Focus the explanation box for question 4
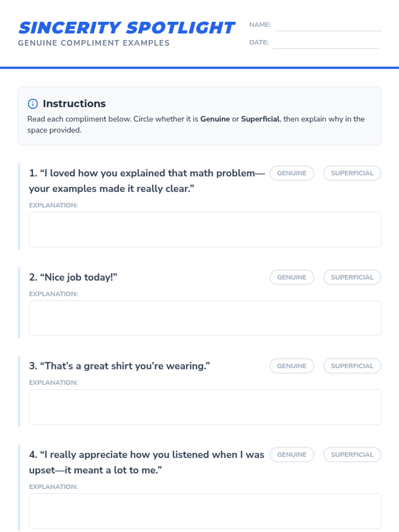Image resolution: width=399 pixels, height=532 pixels. (x=205, y=511)
